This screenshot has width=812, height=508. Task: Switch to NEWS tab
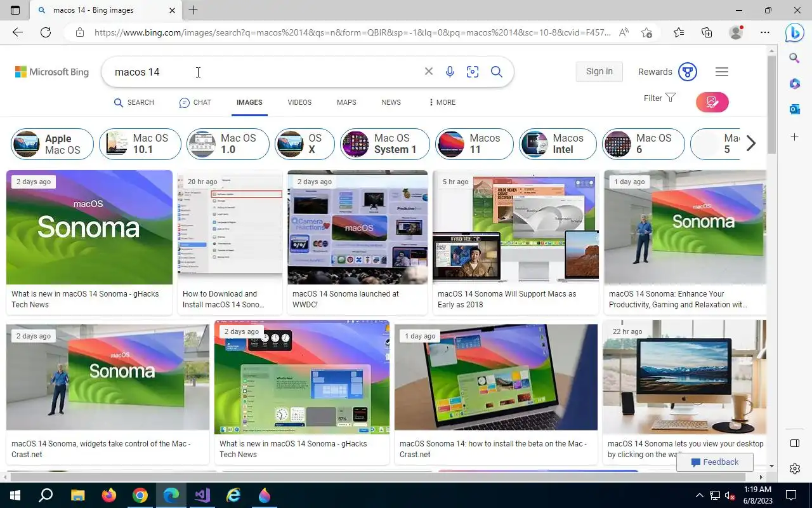click(391, 102)
